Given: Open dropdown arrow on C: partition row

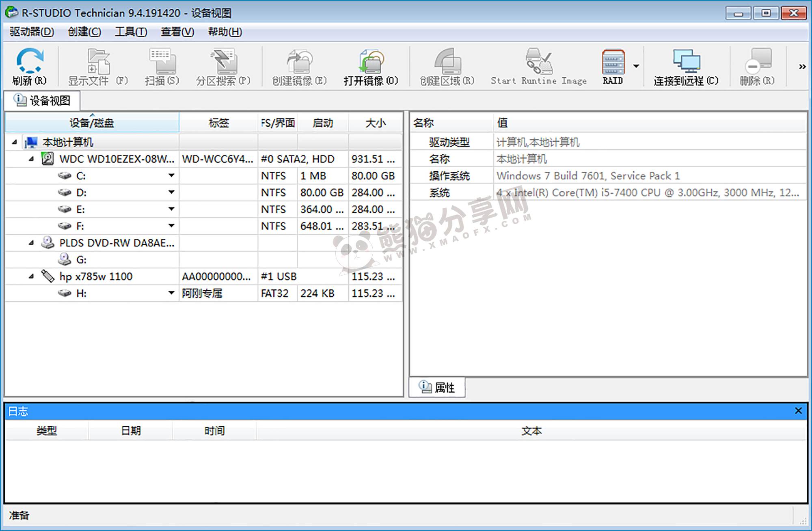Looking at the screenshot, I should [x=171, y=175].
